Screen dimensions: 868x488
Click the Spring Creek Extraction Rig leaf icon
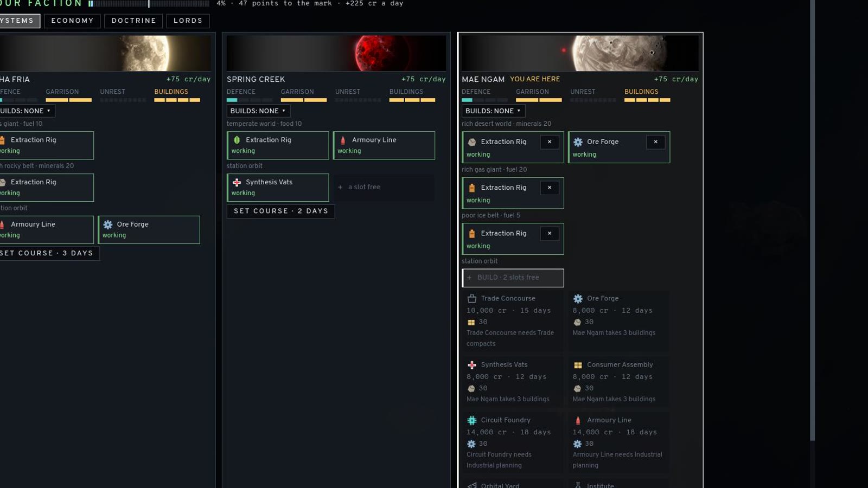[237, 140]
